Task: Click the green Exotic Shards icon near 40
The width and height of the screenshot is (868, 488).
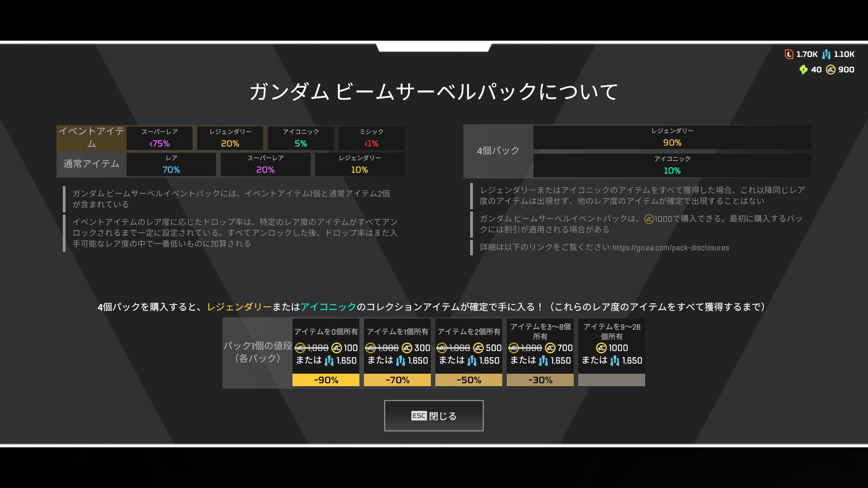Action: coord(803,70)
